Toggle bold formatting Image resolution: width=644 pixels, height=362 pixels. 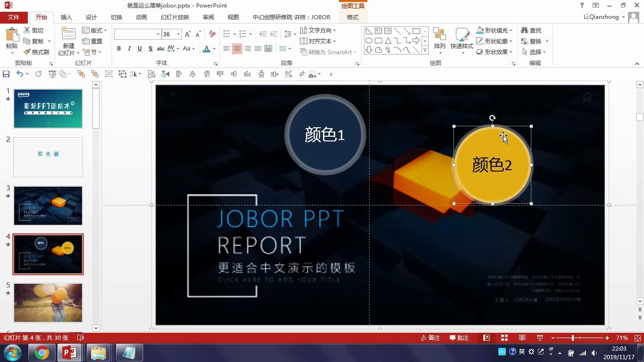pyautogui.click(x=119, y=48)
